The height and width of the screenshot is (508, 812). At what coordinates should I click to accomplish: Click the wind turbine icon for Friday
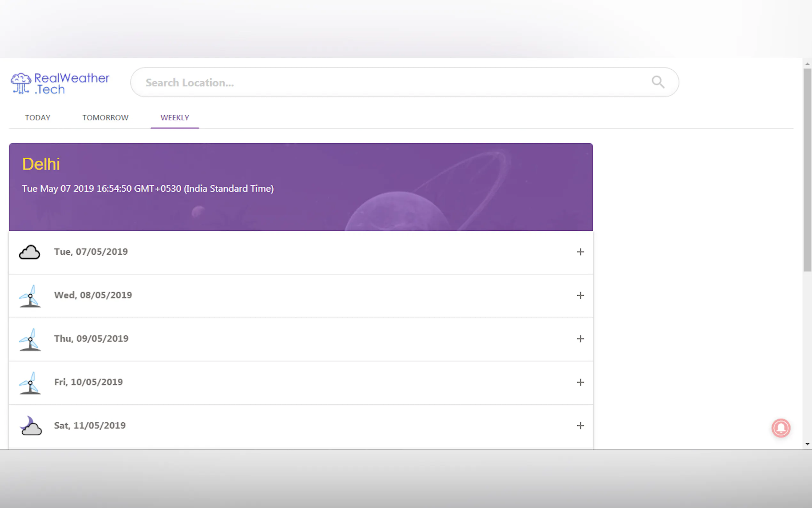(30, 383)
